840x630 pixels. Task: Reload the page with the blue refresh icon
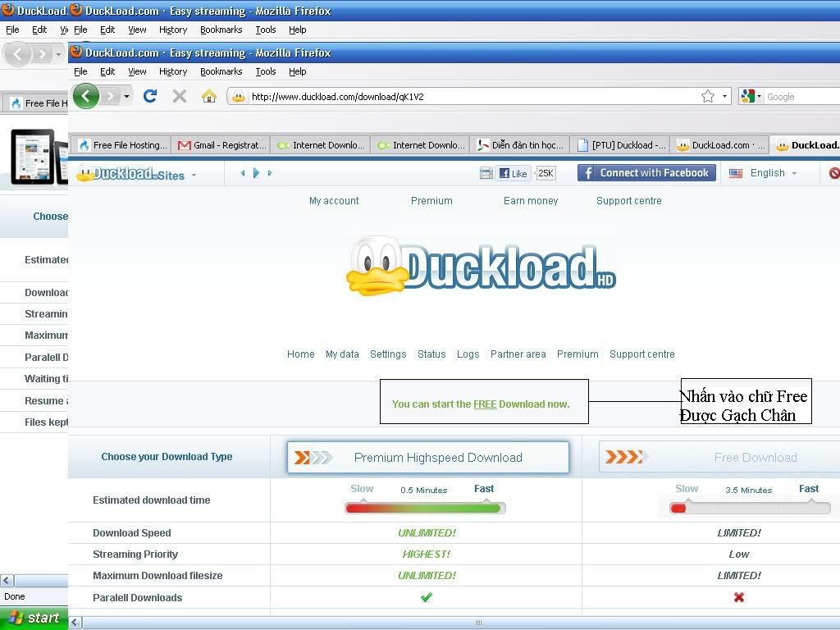pos(150,97)
